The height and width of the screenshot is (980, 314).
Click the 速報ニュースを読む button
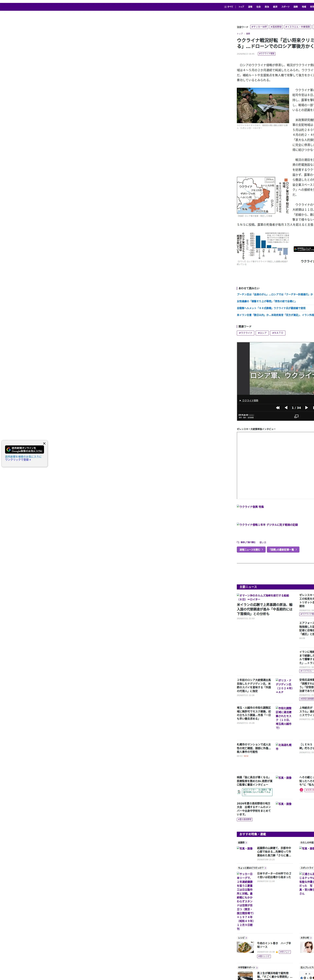pos(251,550)
